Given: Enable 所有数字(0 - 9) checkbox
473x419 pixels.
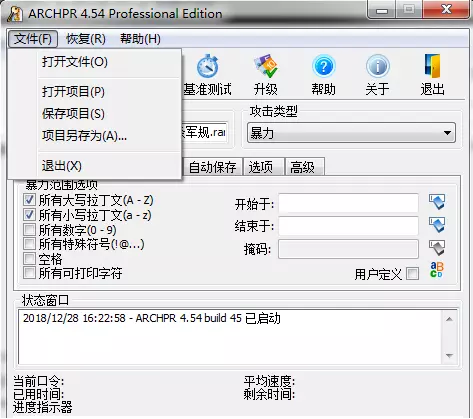Looking at the screenshot, I should tap(29, 229).
